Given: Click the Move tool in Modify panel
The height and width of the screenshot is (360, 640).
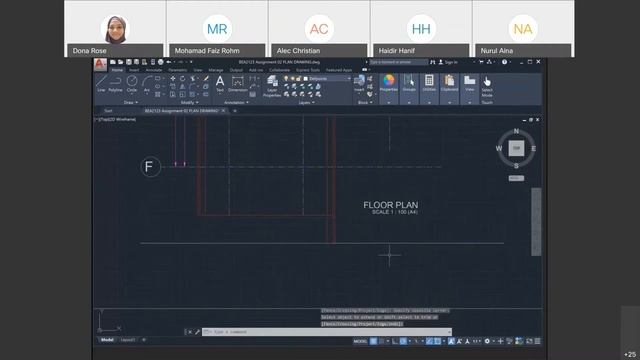Looking at the screenshot, I should [173, 78].
